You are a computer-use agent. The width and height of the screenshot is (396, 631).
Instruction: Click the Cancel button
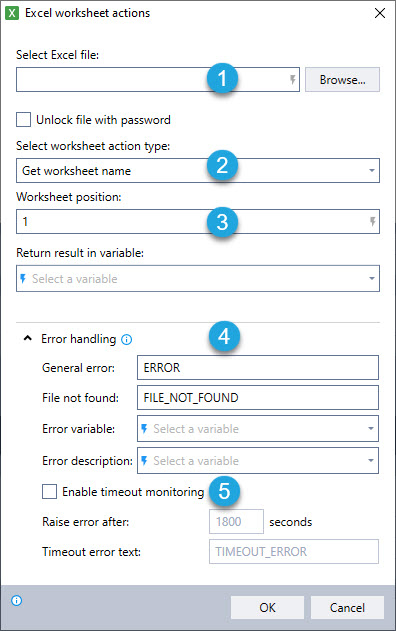(347, 607)
